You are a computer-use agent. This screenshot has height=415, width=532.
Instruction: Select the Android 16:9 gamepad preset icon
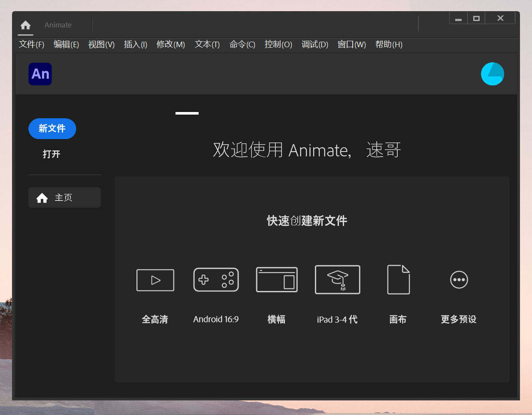tap(216, 280)
